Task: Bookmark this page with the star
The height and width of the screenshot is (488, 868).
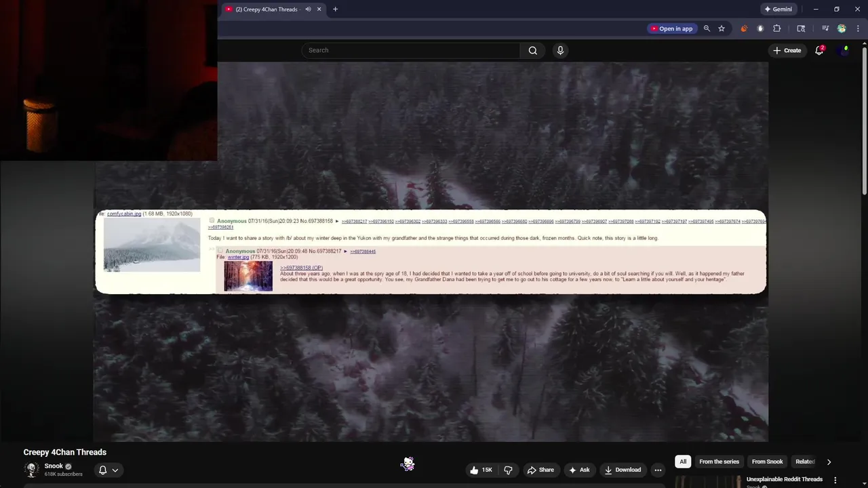Action: coord(722,28)
